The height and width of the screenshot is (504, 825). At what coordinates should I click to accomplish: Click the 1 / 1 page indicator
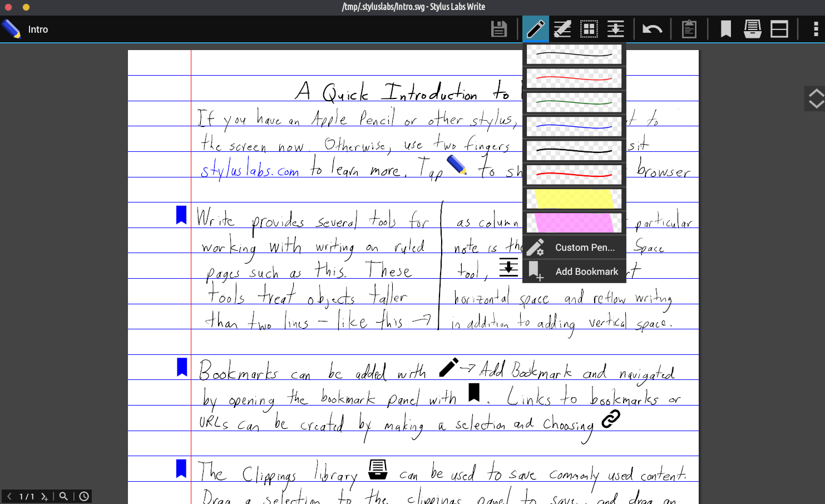pos(27,496)
